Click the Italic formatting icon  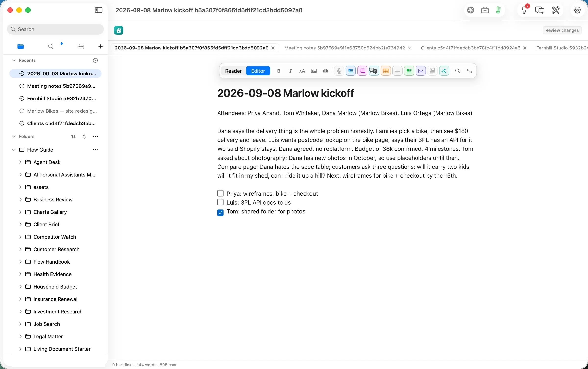point(290,71)
